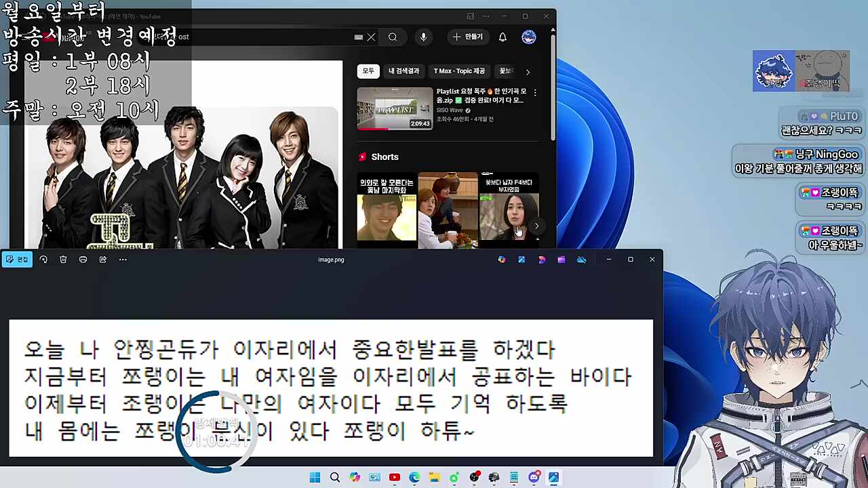Open the Windows Start menu
Screen dimensions: 868x488
[315, 478]
